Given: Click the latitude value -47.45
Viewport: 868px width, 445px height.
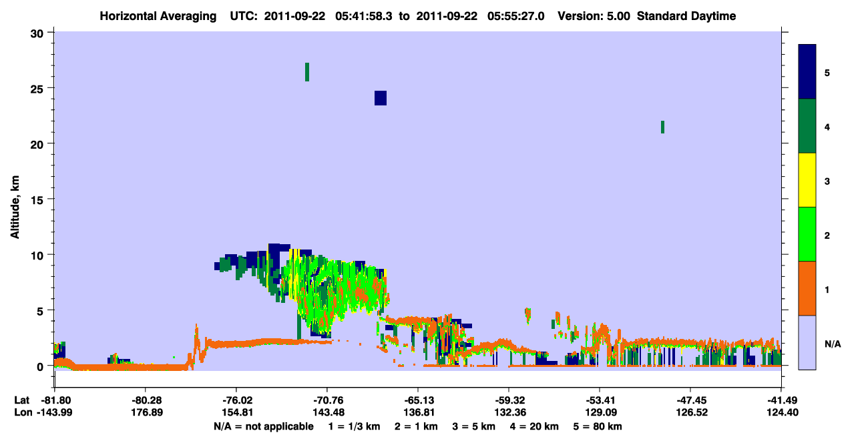Looking at the screenshot, I should click(x=690, y=400).
